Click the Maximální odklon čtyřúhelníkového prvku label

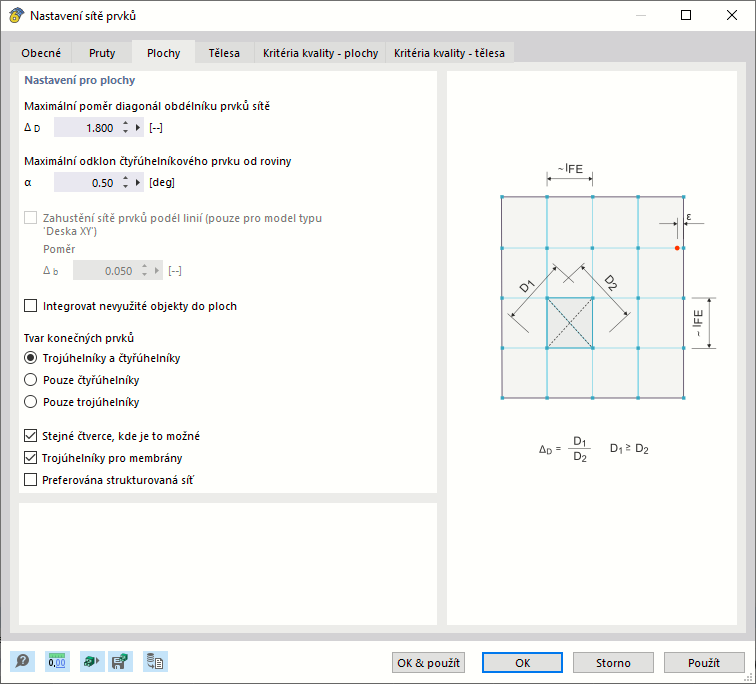(x=158, y=161)
